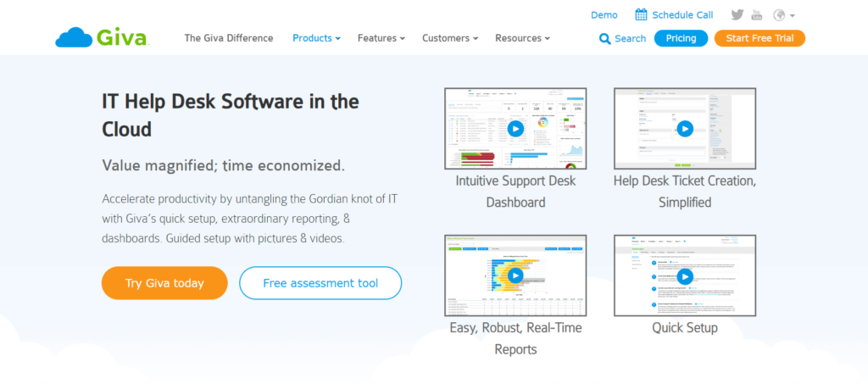Click the Schedule Call link

682,15
